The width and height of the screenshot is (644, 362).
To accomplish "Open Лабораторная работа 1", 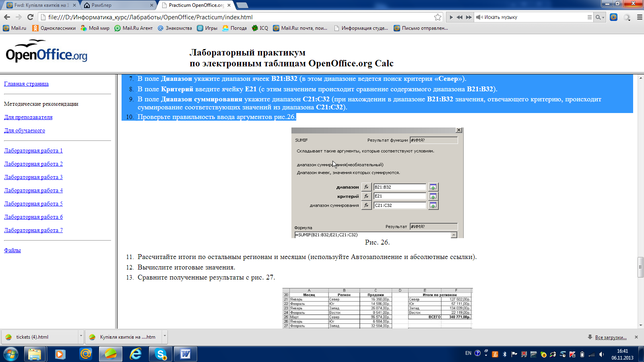I will [33, 150].
